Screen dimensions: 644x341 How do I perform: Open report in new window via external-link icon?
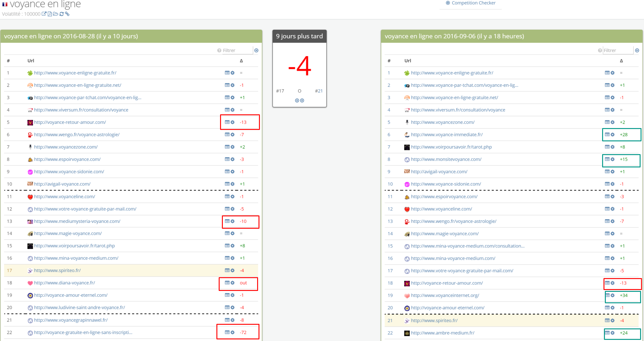coord(45,14)
